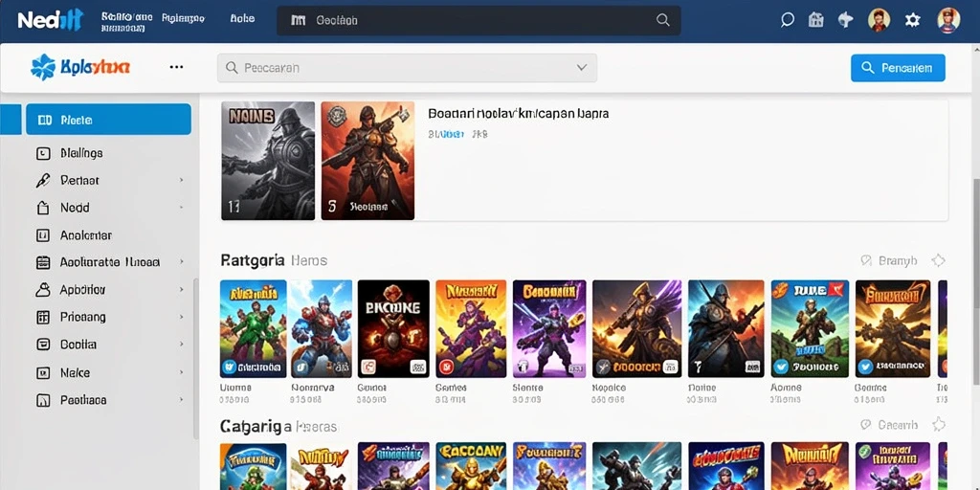Expand the Nelce sidebar chevron
Screen dimensions: 980x490
tap(181, 372)
